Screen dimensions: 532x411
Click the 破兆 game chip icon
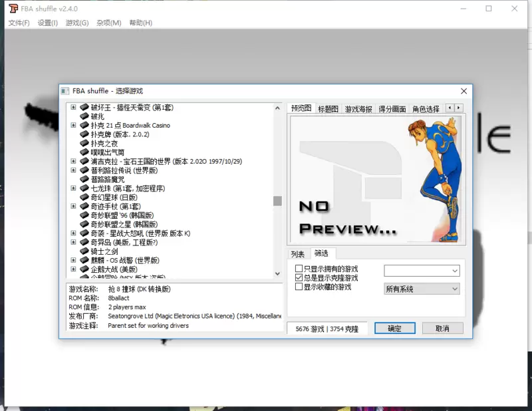84,116
